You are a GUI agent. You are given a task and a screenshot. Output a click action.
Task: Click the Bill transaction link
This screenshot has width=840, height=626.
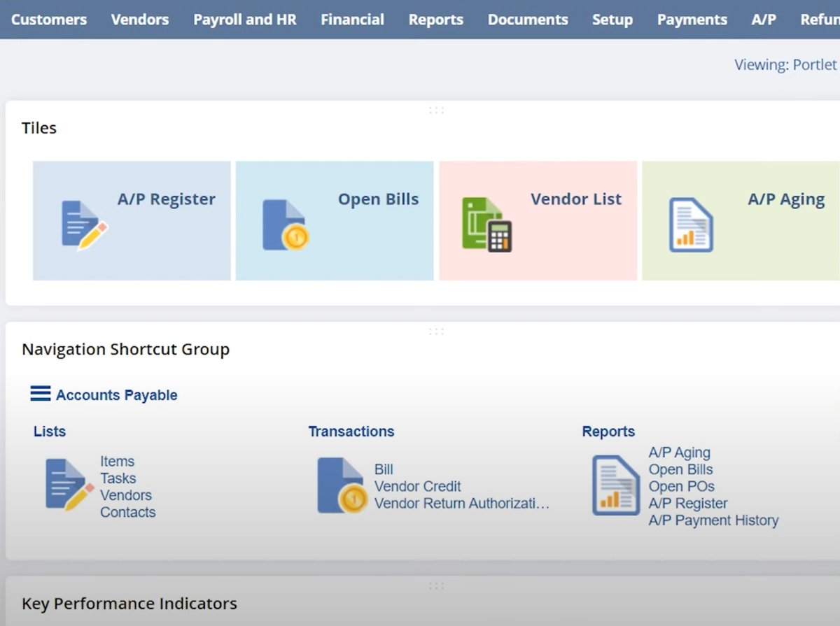pos(384,469)
